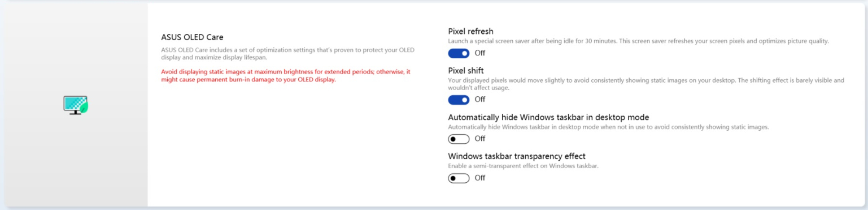
Task: Click the Windows taskbar transparency effect heading
Action: point(517,156)
